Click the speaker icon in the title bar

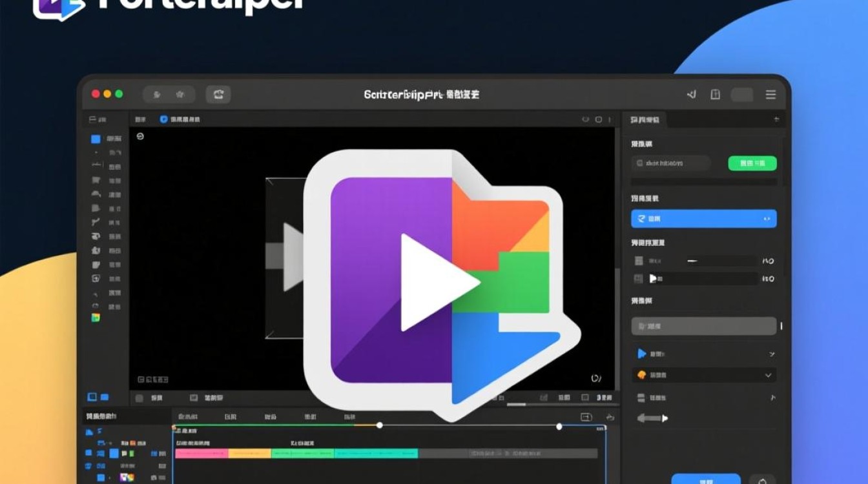(692, 95)
